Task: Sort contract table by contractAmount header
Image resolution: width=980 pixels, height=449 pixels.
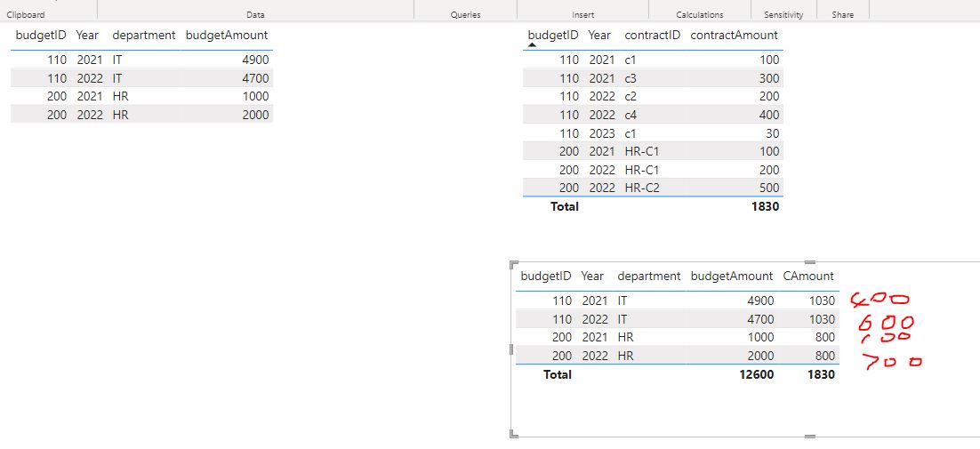Action: pos(734,35)
